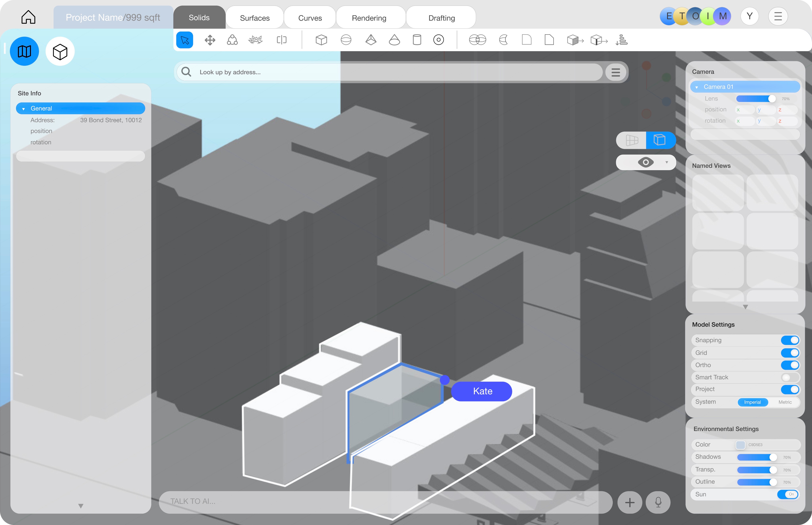Activate the Explode tool
Viewport: 812px width, 525px height.
tap(255, 40)
